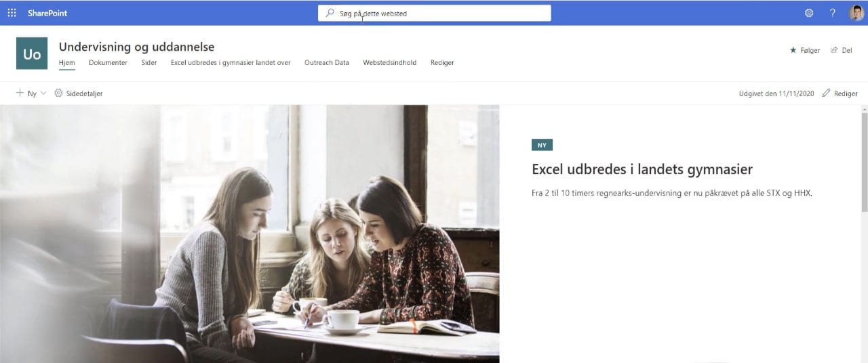
Task: Open the Dokumenter navigation tab
Action: click(108, 62)
